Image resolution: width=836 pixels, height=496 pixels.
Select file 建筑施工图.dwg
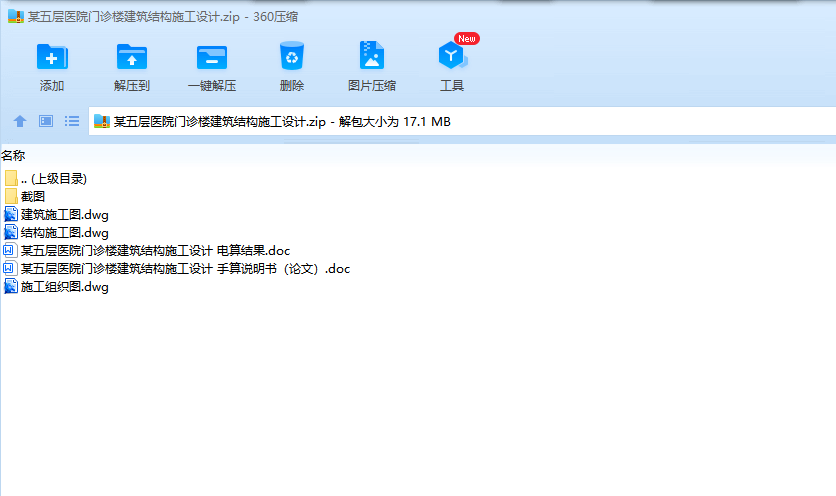coord(57,214)
